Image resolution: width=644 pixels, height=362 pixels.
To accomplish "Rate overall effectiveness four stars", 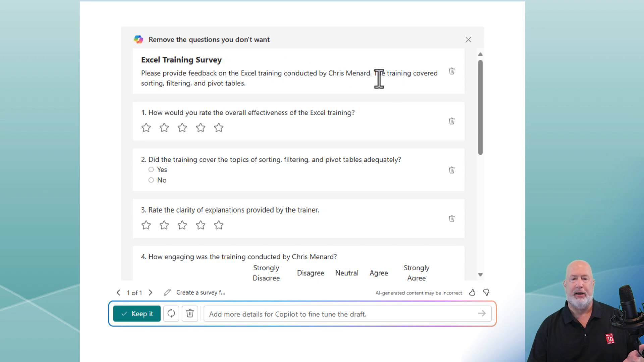I will coord(200,128).
